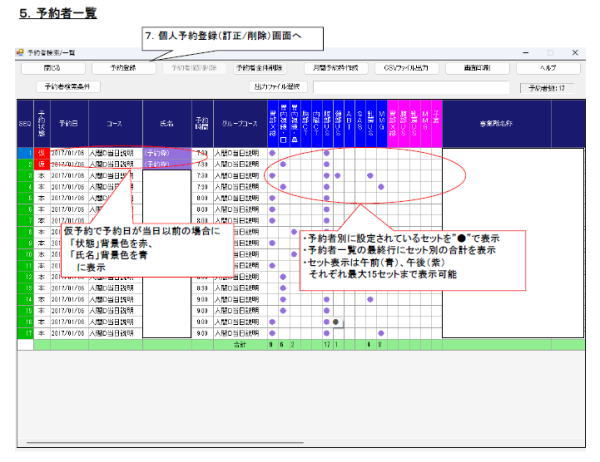Select the SEQ 1 row header
The height and width of the screenshot is (462, 600).
25,153
